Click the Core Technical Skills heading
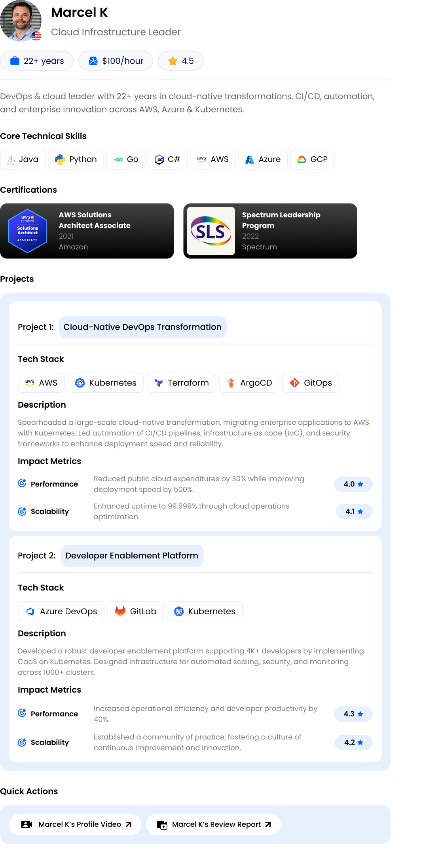421x868 pixels. (x=43, y=136)
